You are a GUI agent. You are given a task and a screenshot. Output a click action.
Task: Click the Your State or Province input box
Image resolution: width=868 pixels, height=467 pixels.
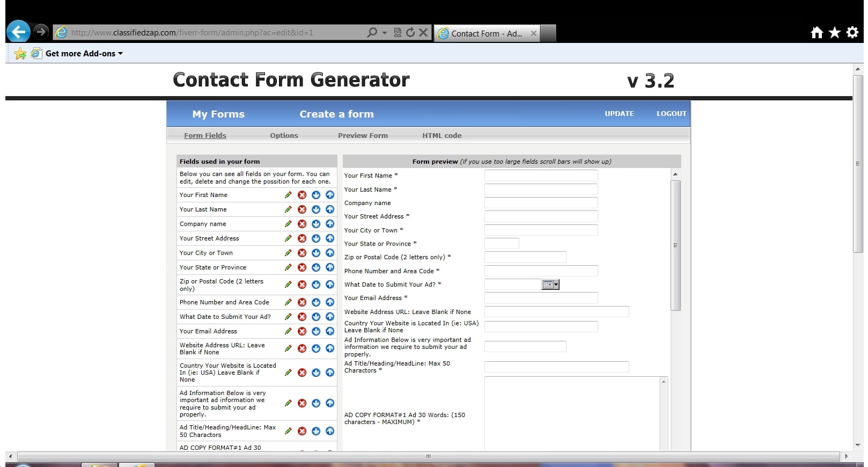point(502,243)
